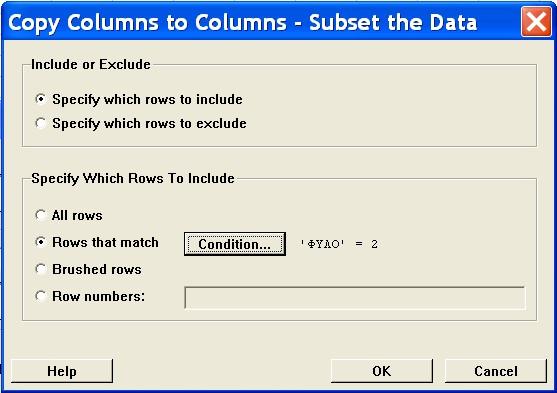Screen dimensions: 557x393
Task: Focus the Row numbers text field
Action: click(355, 298)
